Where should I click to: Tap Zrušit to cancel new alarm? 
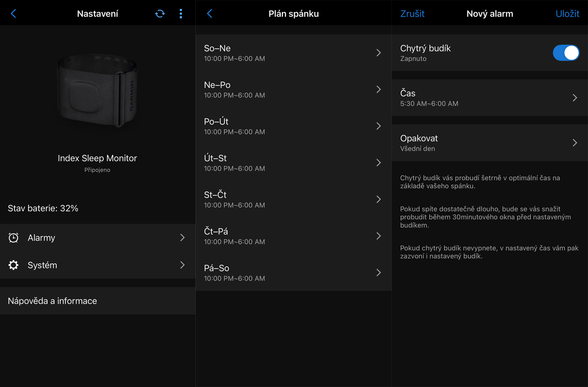[412, 14]
